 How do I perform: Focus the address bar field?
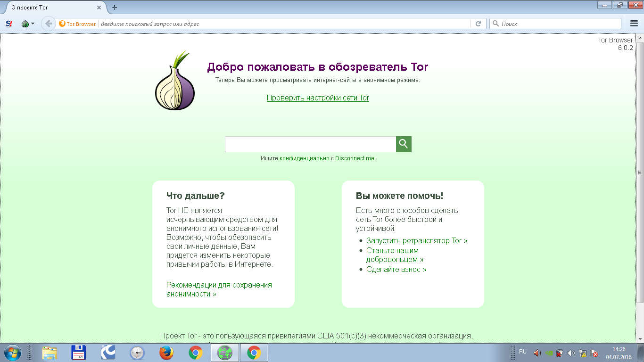[x=284, y=24]
